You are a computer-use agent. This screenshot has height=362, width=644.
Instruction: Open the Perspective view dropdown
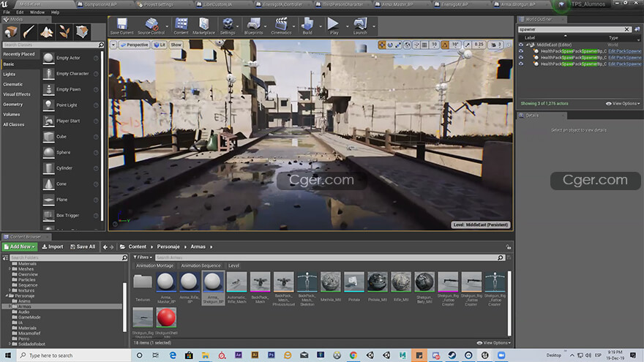[134, 45]
